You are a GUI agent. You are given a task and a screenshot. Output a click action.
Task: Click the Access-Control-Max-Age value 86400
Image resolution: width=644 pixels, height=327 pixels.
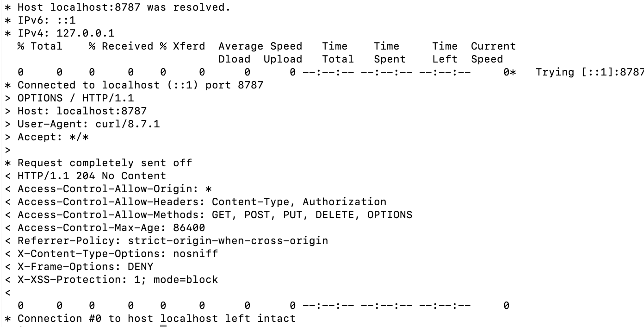click(x=189, y=228)
